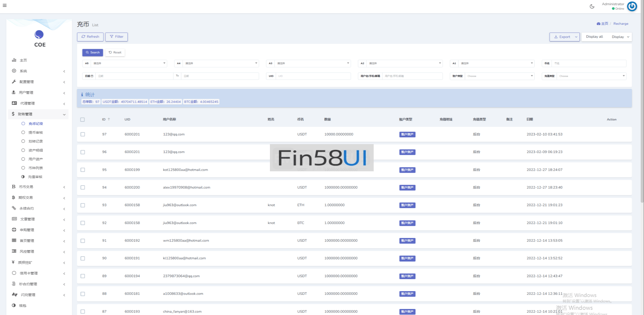Tick checkbox for record ID 97
Image resolution: width=644 pixels, height=315 pixels.
pyautogui.click(x=82, y=134)
